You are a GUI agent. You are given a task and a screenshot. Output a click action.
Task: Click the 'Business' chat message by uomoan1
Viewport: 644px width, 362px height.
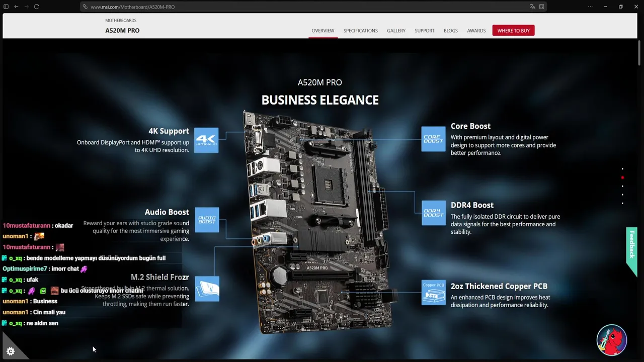point(45,301)
